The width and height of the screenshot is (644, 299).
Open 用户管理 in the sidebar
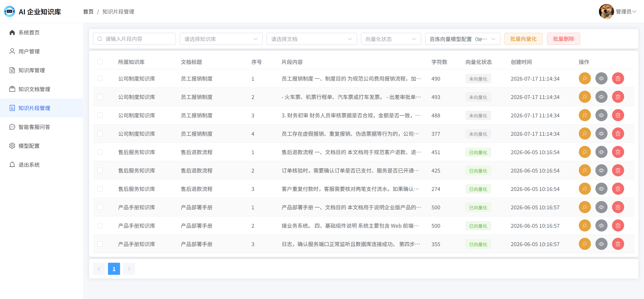(x=42, y=51)
